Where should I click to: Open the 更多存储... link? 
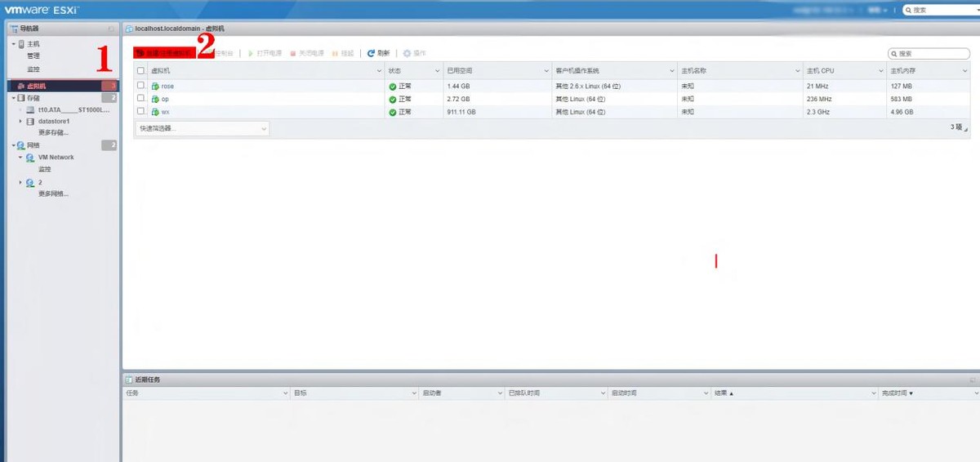pyautogui.click(x=53, y=132)
